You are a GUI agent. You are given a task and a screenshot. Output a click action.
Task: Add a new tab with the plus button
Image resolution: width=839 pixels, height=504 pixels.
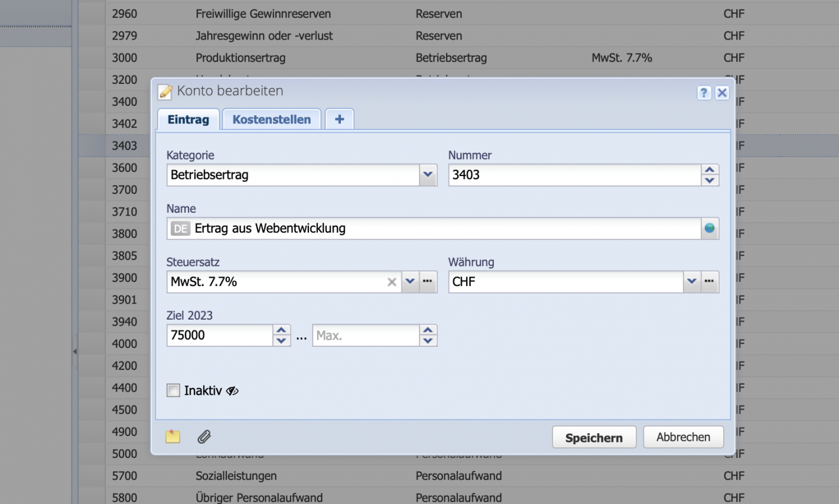(339, 119)
